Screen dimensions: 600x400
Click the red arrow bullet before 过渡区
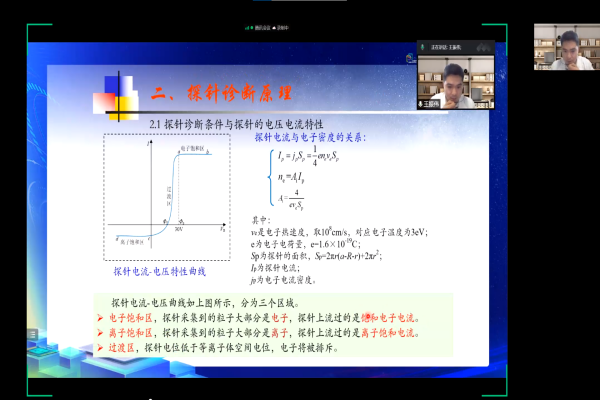(x=100, y=348)
